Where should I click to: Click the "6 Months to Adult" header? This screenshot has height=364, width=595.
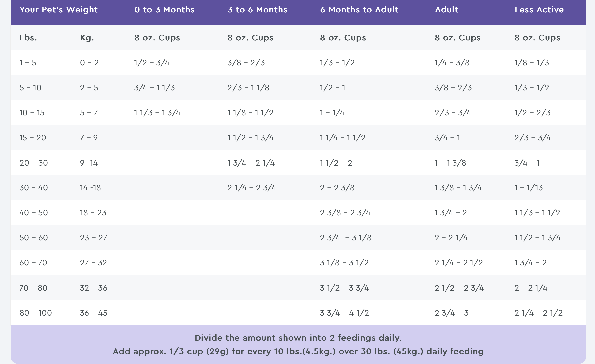359,10
